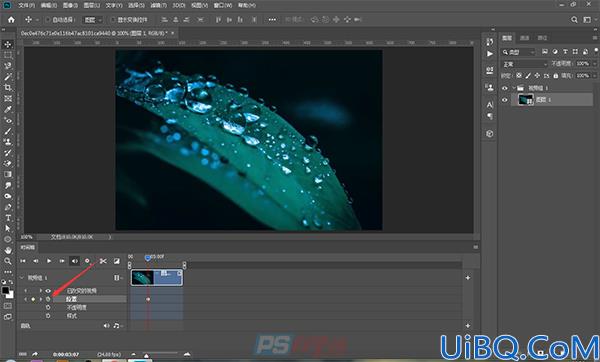Image resolution: width=600 pixels, height=362 pixels.
Task: Activate the Zoom tool in the toolbox
Action: [8, 261]
